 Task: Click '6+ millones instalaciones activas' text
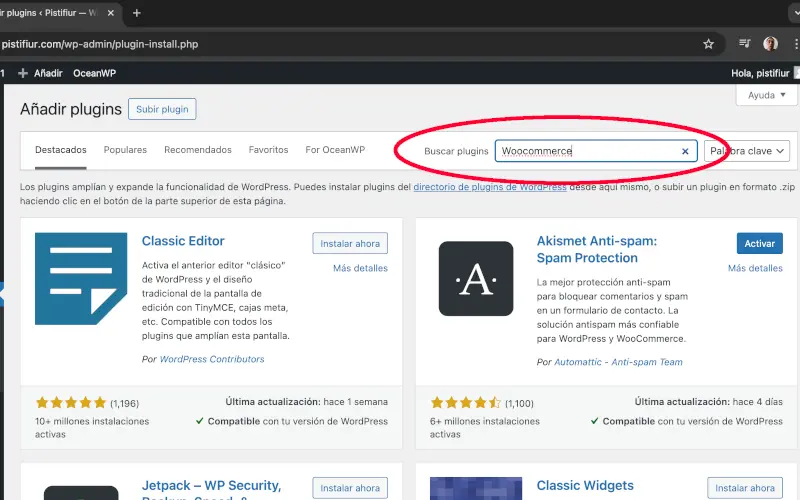pos(485,428)
